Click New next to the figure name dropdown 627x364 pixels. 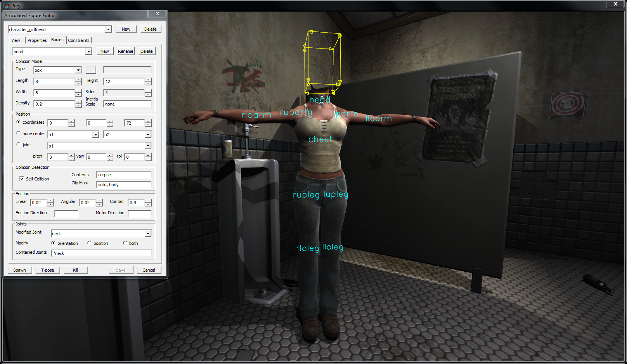coord(126,29)
